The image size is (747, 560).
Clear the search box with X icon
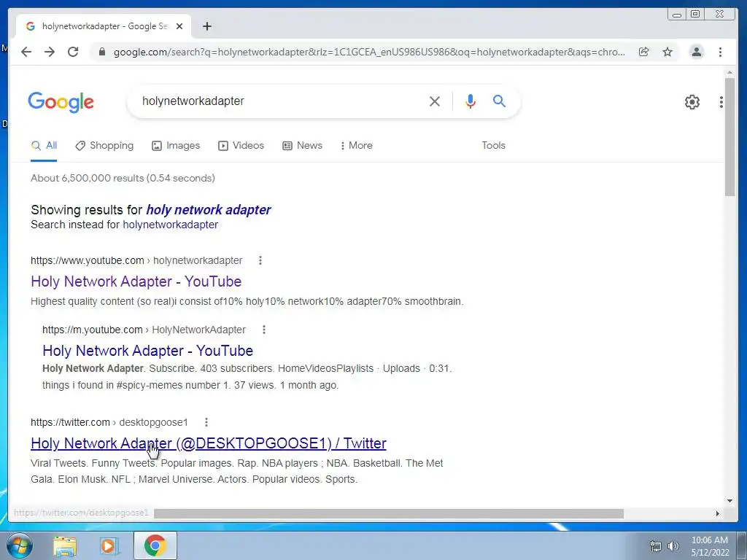click(435, 101)
